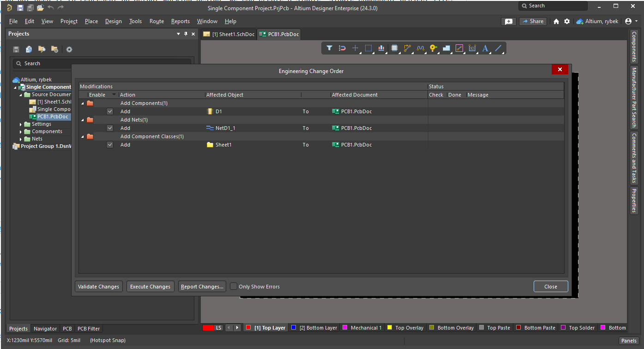Click the yellow Top Overlay color swatch
The height and width of the screenshot is (349, 644).
389,328
